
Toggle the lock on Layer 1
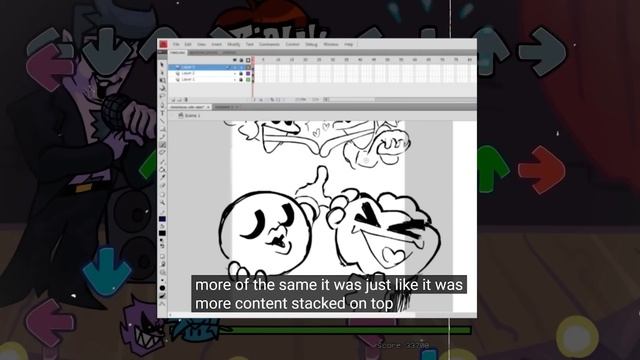pyautogui.click(x=241, y=80)
